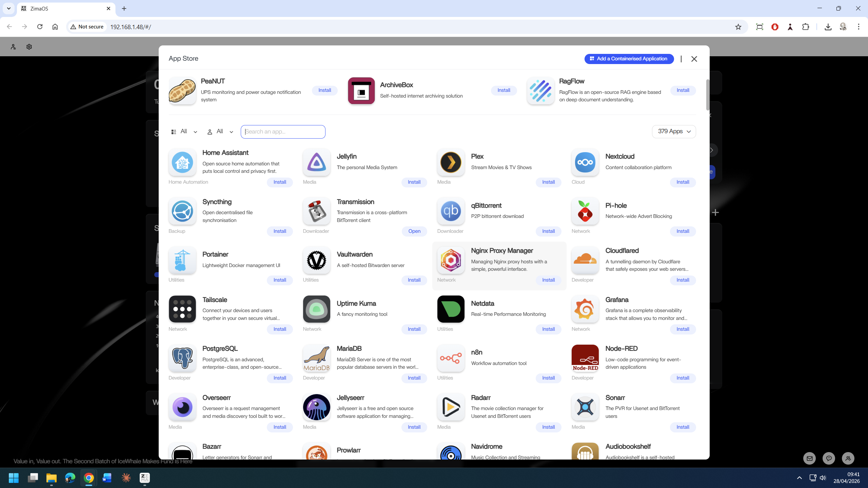This screenshot has width=868, height=488.
Task: Open the 379 Apps source dropdown
Action: [674, 131]
